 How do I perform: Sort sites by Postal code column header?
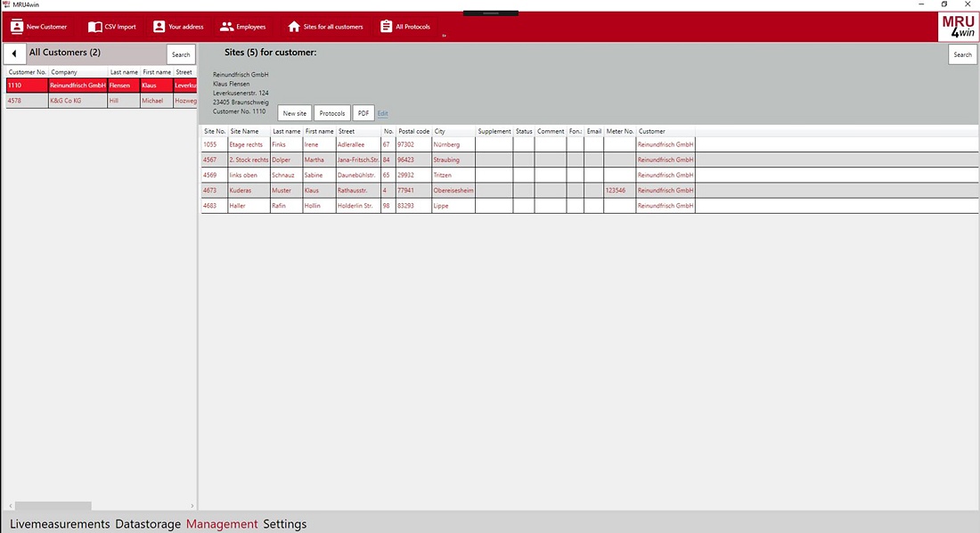[x=413, y=131]
